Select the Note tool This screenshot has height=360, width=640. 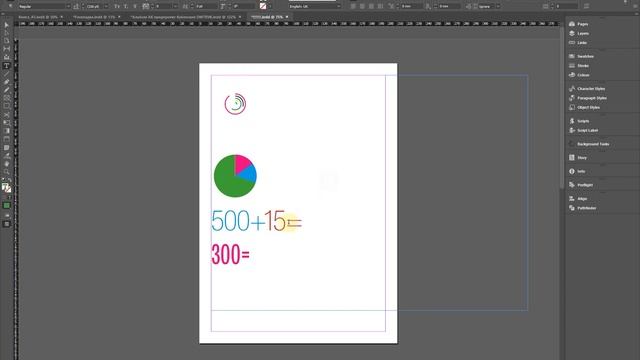(6, 147)
